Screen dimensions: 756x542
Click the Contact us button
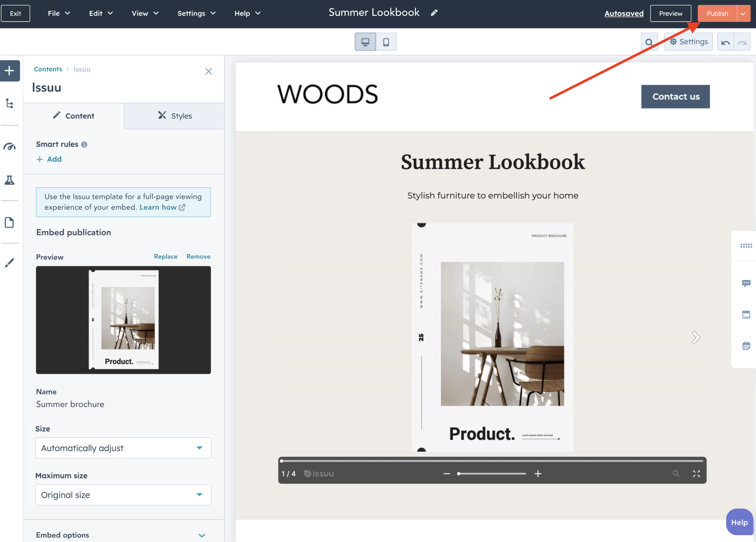(x=676, y=97)
